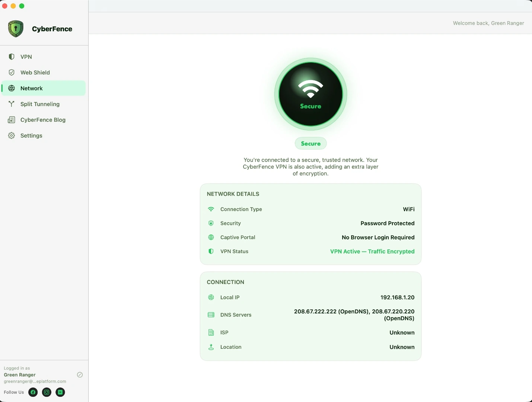Click the 'VPN Active — Traffic Encrypted' status
This screenshot has height=402, width=532.
click(372, 251)
